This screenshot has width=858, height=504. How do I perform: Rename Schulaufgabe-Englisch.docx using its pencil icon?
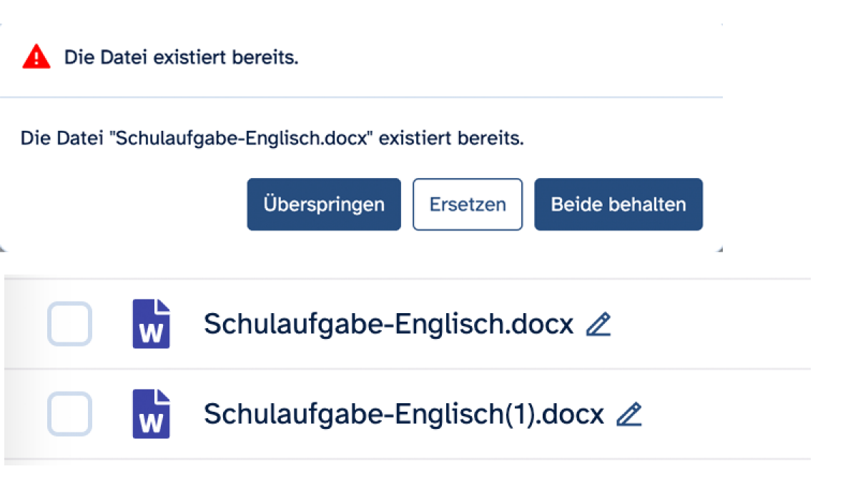[598, 325]
